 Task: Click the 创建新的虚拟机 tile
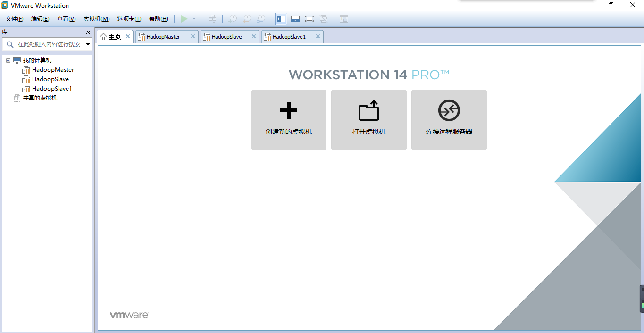pos(289,120)
